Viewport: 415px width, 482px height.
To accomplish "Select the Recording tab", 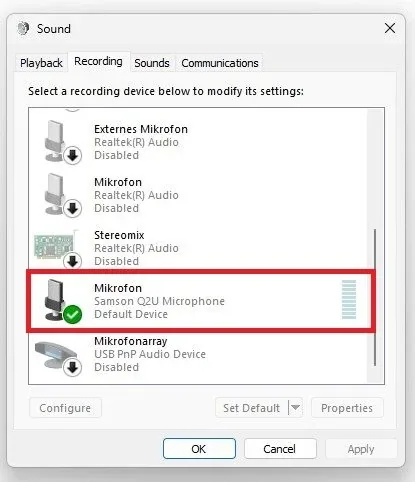I will (98, 61).
